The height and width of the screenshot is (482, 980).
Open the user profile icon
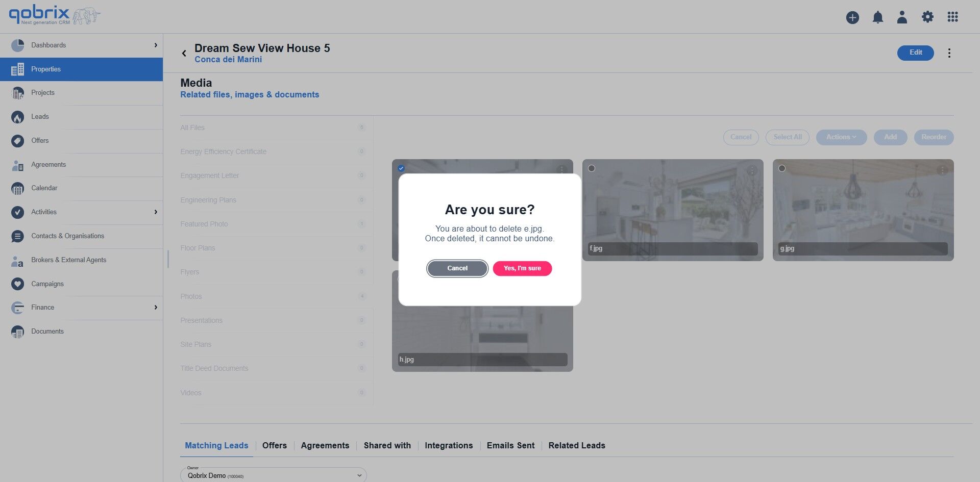[x=902, y=17]
